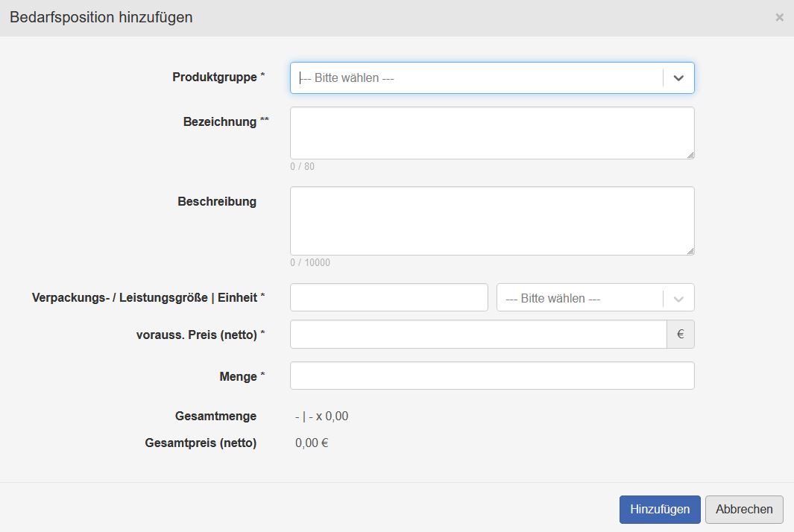The height and width of the screenshot is (532, 794).
Task: Click the vorauss. Preis (netto) input
Action: click(x=477, y=334)
